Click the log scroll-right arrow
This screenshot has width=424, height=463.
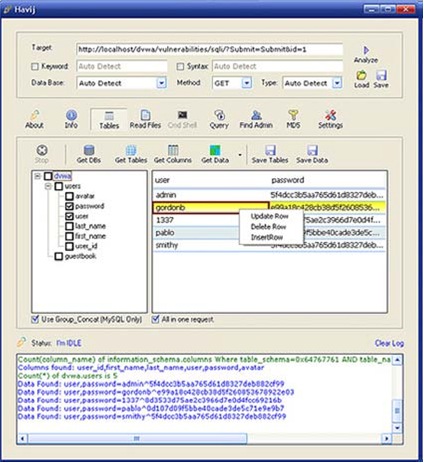coord(386,438)
